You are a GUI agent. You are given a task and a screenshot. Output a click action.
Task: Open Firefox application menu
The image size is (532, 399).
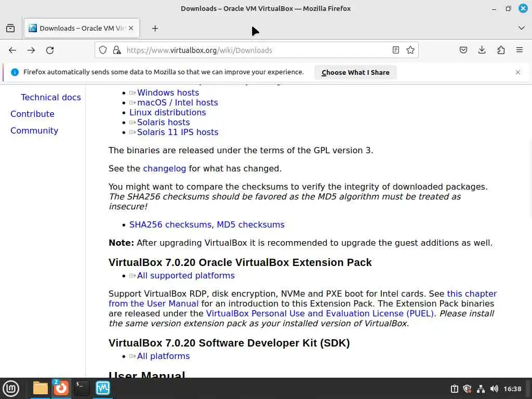coord(520,50)
